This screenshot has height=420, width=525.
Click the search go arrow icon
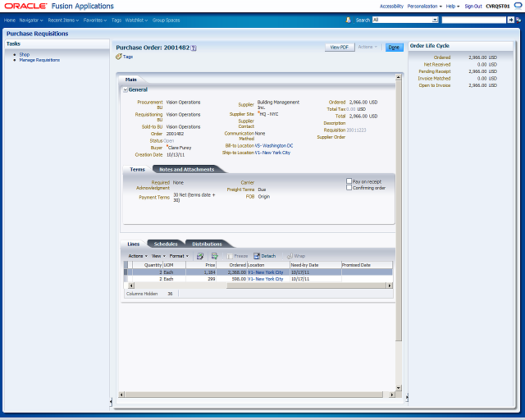(x=510, y=20)
